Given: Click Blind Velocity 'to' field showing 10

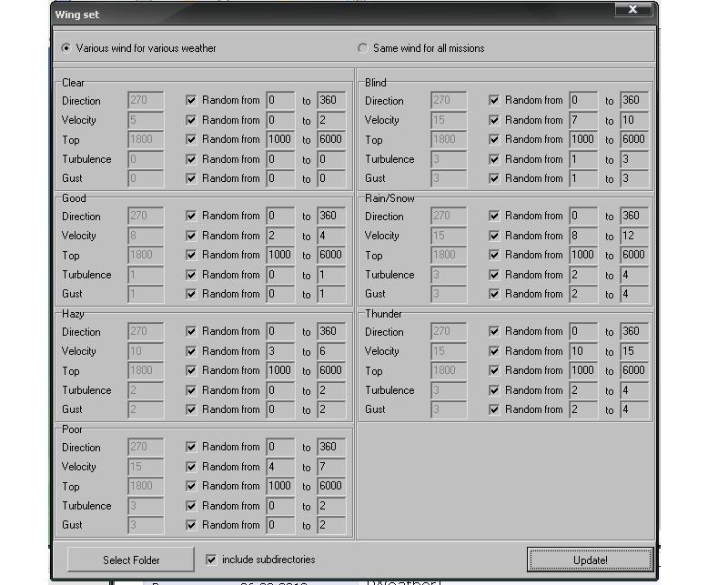Looking at the screenshot, I should pos(634,120).
